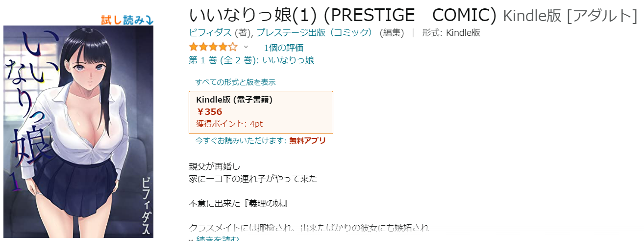Click the star rating icons
The width and height of the screenshot is (644, 241).
pos(213,47)
